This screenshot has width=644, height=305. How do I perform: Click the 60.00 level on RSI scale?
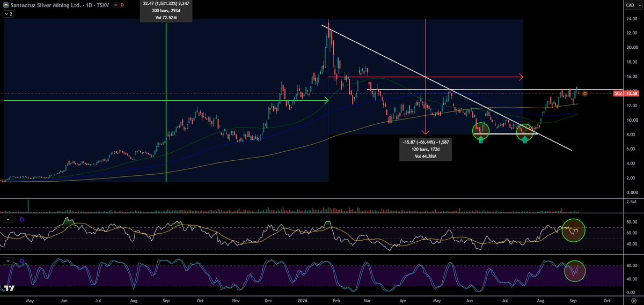coord(632,233)
